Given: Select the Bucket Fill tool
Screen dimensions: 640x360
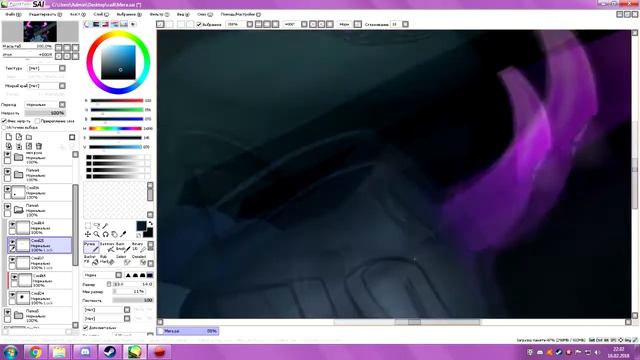Looking at the screenshot, I should point(91,260).
